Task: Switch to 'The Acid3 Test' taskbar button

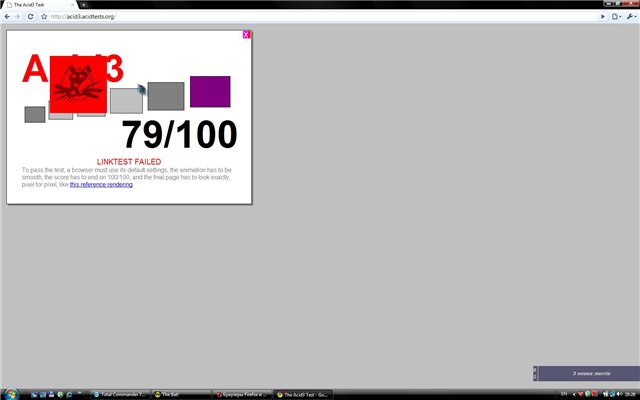Action: 303,394
